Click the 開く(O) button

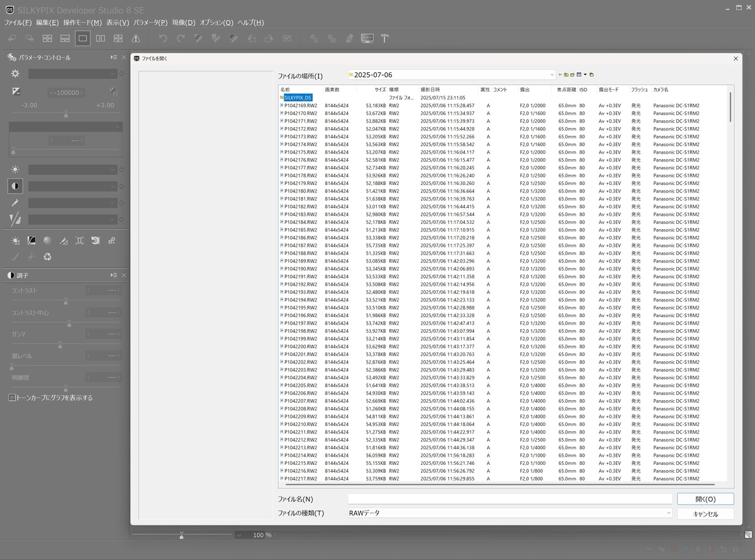point(705,499)
